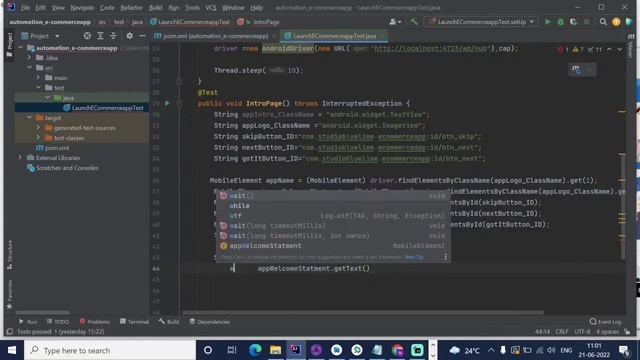Hide the Project tool window
Image resolution: width=640 pixels, height=360 pixels.
[142, 36]
